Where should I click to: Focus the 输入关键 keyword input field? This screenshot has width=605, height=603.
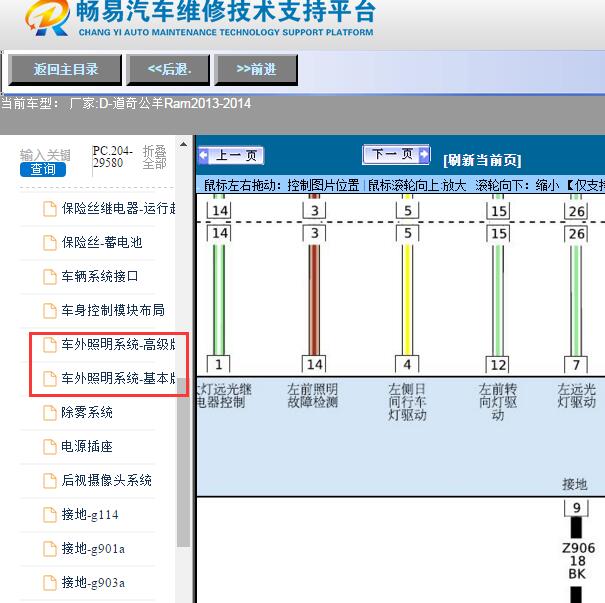coord(45,155)
